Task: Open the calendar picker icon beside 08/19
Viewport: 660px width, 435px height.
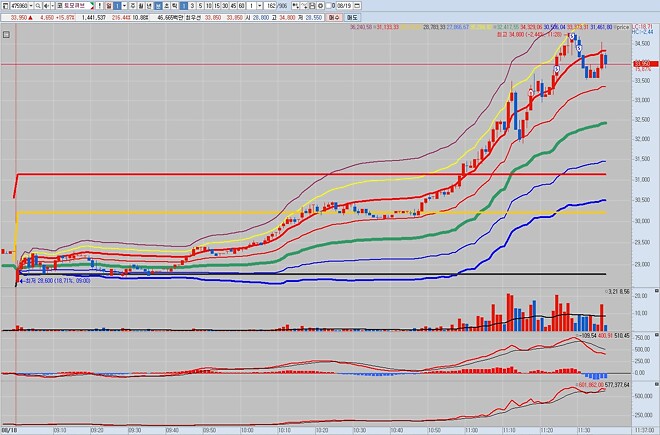Action: pyautogui.click(x=357, y=6)
